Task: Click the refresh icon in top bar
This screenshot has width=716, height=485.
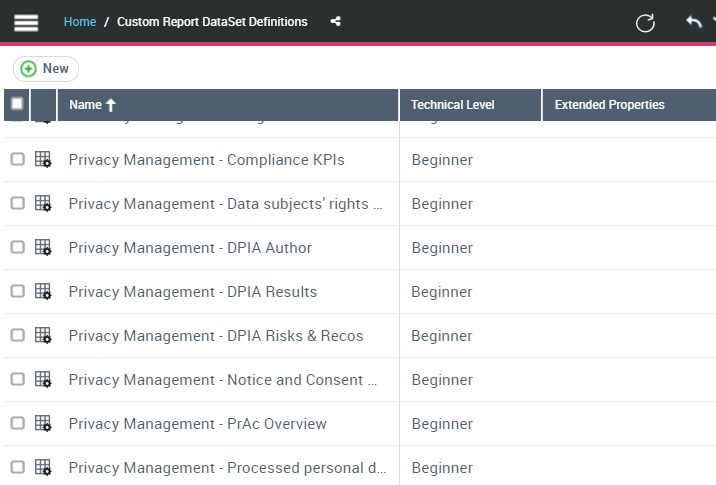Action: click(x=645, y=22)
